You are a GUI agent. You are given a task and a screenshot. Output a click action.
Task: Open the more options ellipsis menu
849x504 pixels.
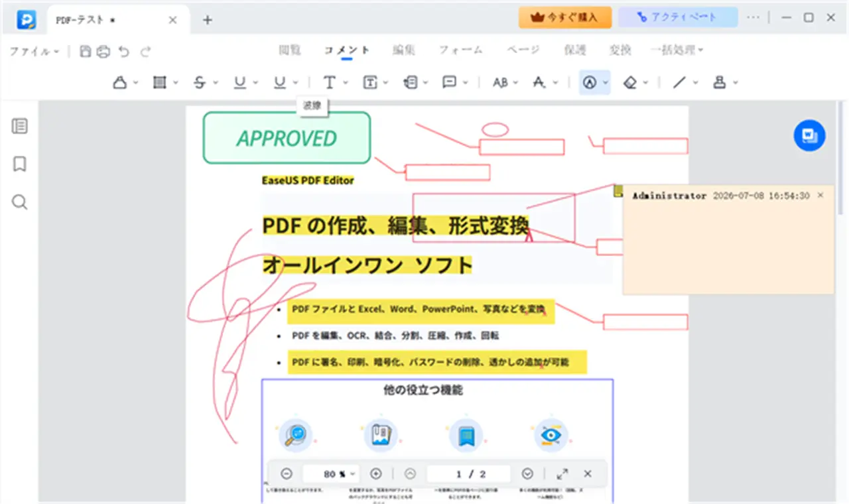753,17
